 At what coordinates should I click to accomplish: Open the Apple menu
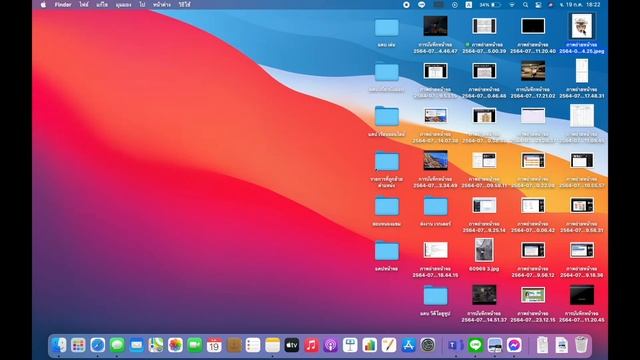click(x=43, y=4)
